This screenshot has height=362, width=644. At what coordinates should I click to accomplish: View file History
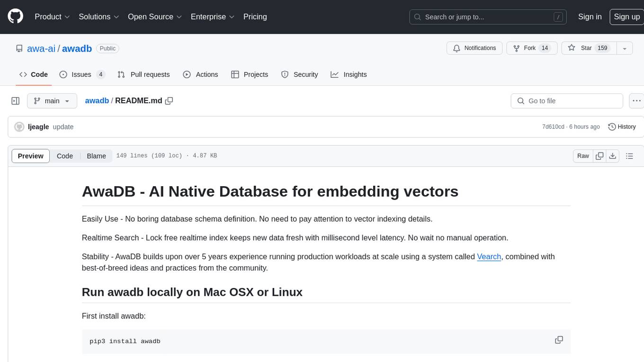(622, 127)
